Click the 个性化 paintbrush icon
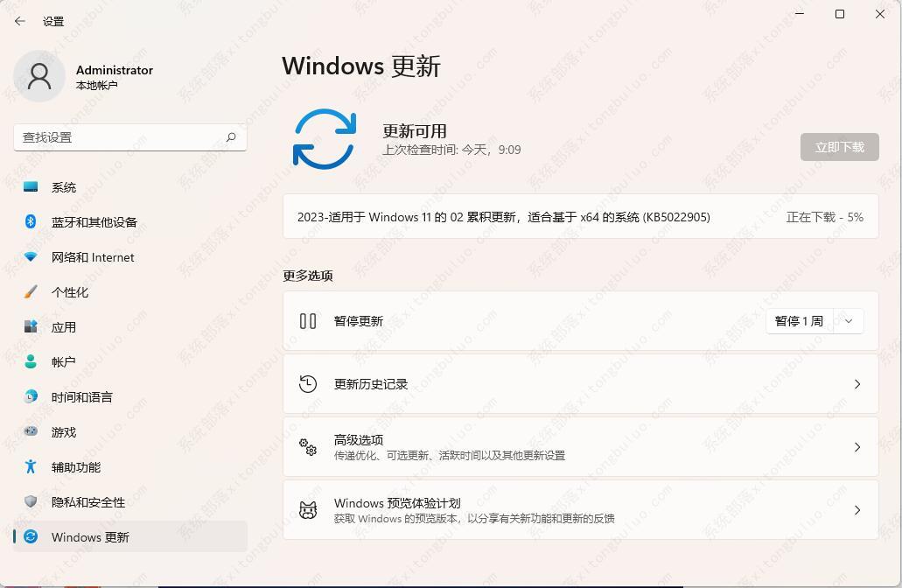The width and height of the screenshot is (902, 588). pyautogui.click(x=31, y=291)
